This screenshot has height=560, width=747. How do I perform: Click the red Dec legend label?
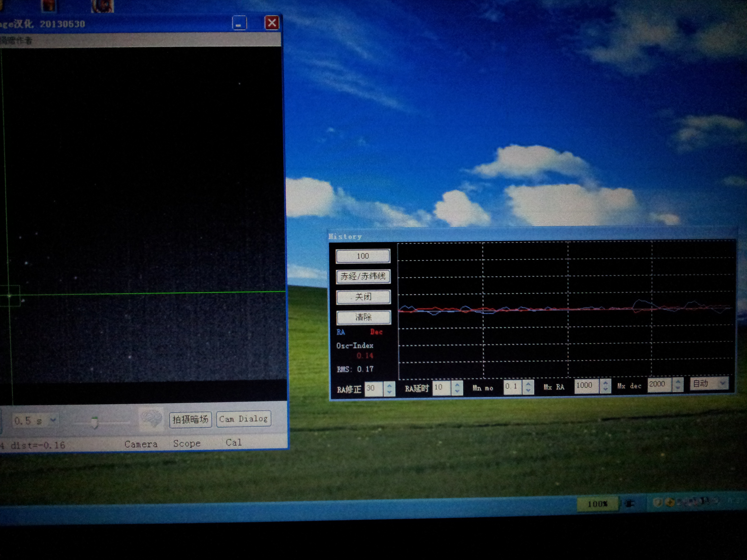[376, 332]
